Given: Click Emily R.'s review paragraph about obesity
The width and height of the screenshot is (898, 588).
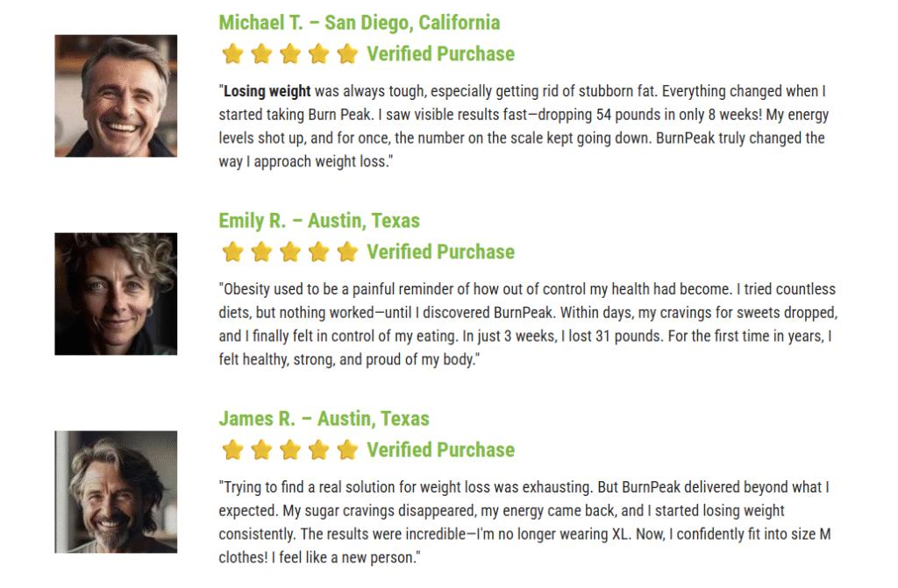Looking at the screenshot, I should pos(526,324).
